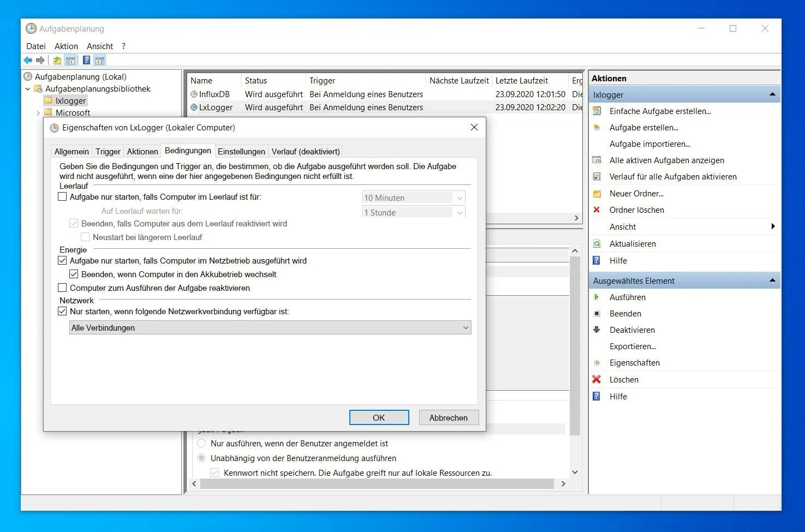Click the red X Ordner löschen icon

597,210
